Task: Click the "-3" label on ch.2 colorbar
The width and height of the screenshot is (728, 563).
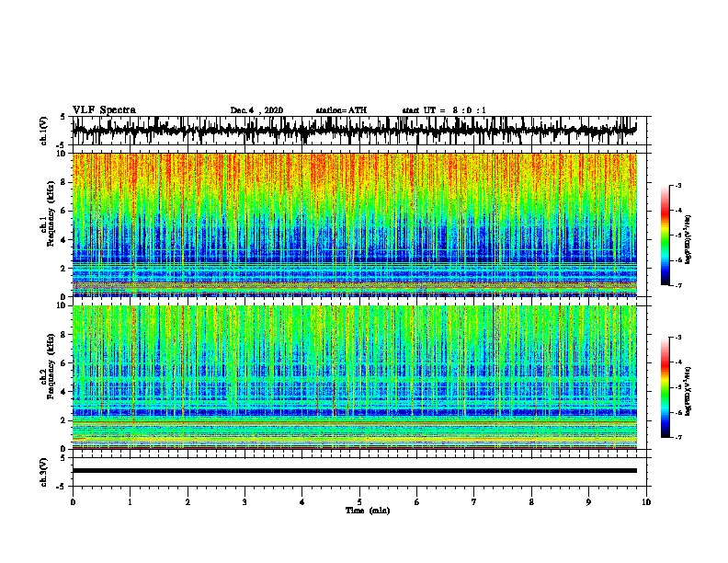Action: (678, 338)
